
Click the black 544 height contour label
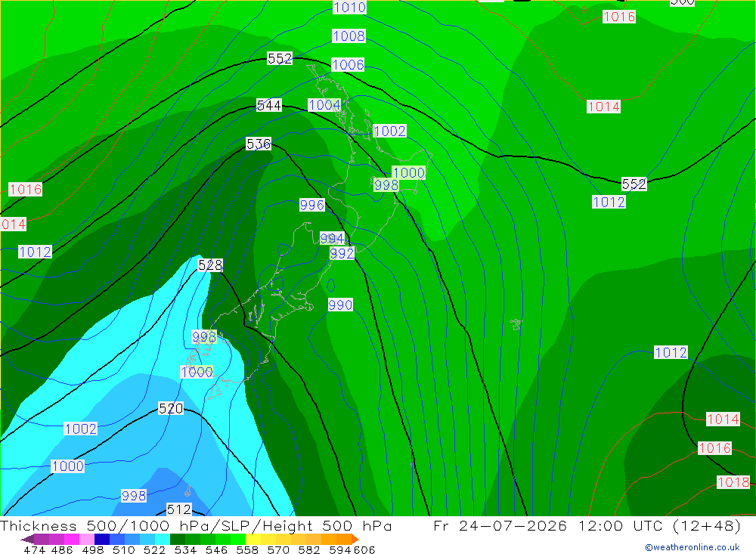[269, 105]
